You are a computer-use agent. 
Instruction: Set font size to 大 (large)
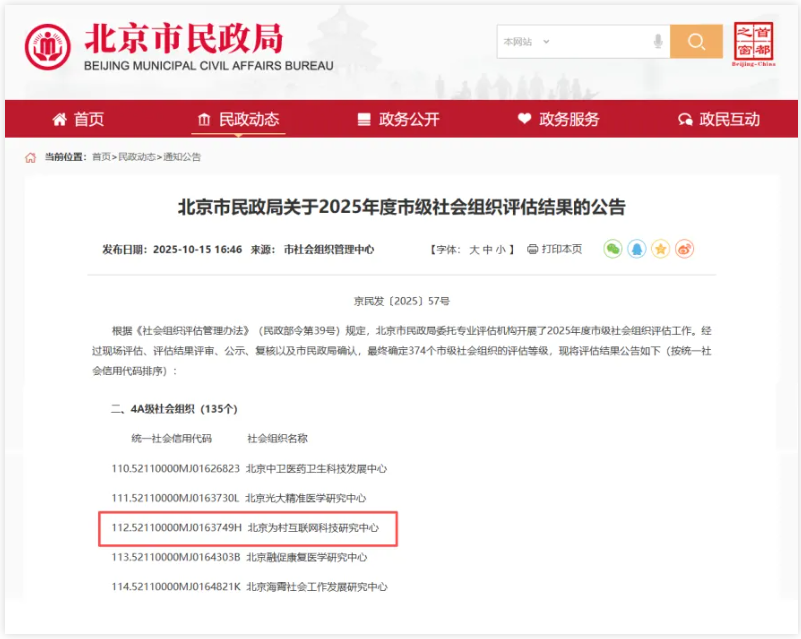(474, 249)
